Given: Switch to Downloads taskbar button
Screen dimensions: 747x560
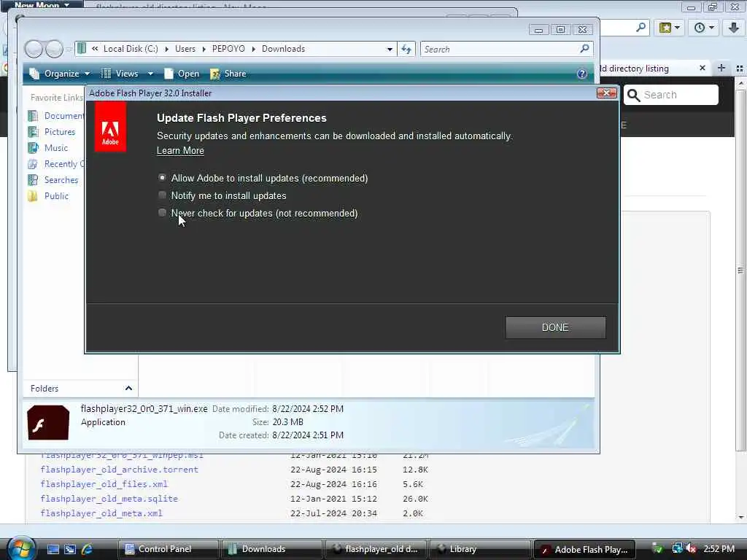Looking at the screenshot, I should click(271, 549).
